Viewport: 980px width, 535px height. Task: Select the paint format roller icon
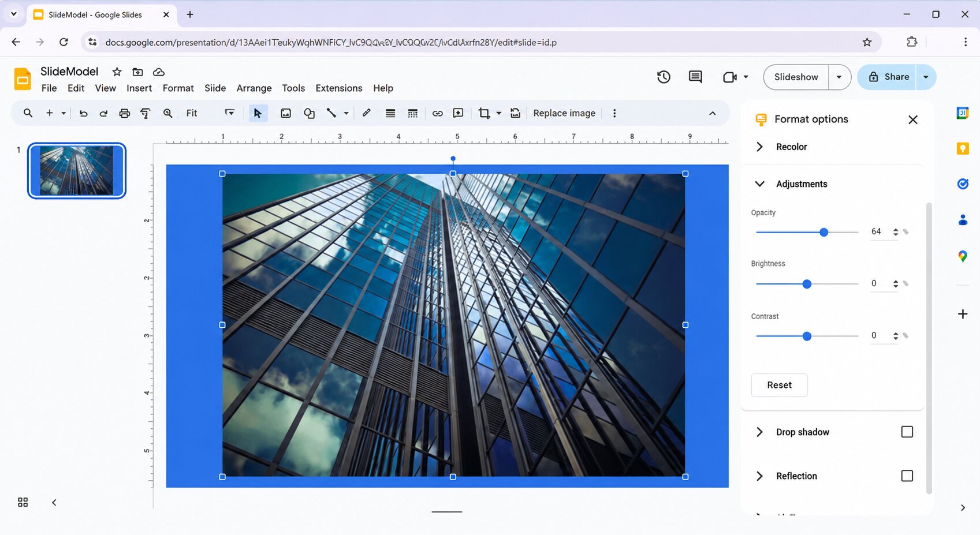(x=146, y=113)
